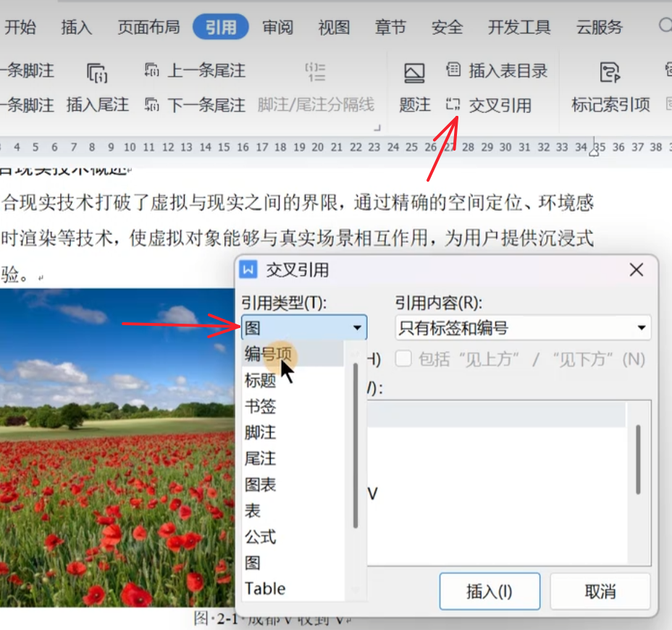The width and height of the screenshot is (672, 630).
Task: Click the poppy field image
Action: [117, 448]
